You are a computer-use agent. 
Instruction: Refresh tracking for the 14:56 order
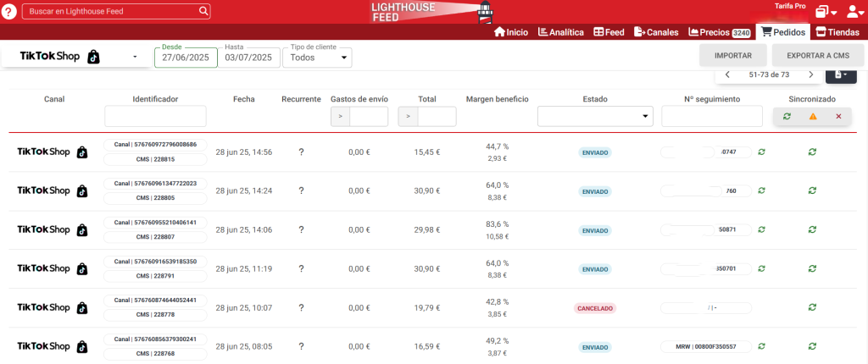762,152
